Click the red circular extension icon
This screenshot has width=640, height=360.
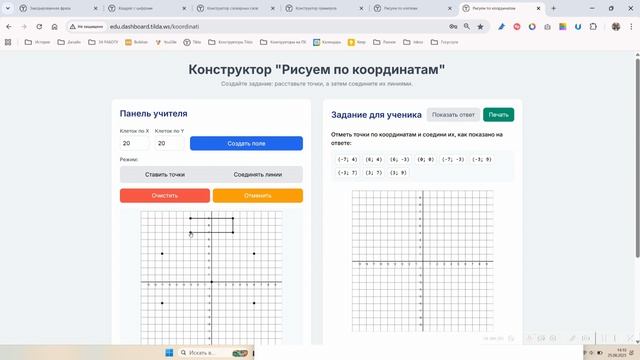517,27
